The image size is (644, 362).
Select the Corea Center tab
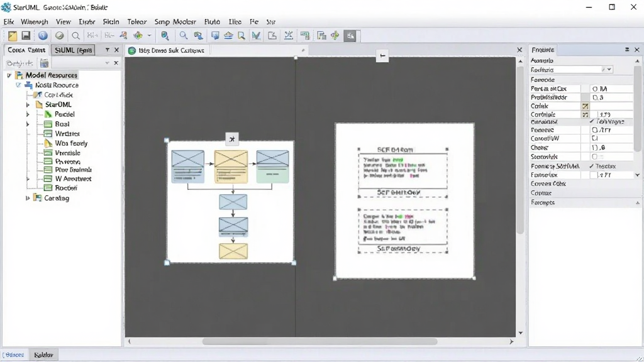[26, 50]
